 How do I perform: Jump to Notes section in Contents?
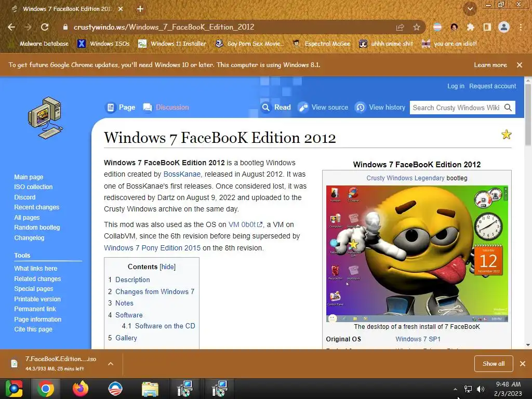tap(124, 303)
